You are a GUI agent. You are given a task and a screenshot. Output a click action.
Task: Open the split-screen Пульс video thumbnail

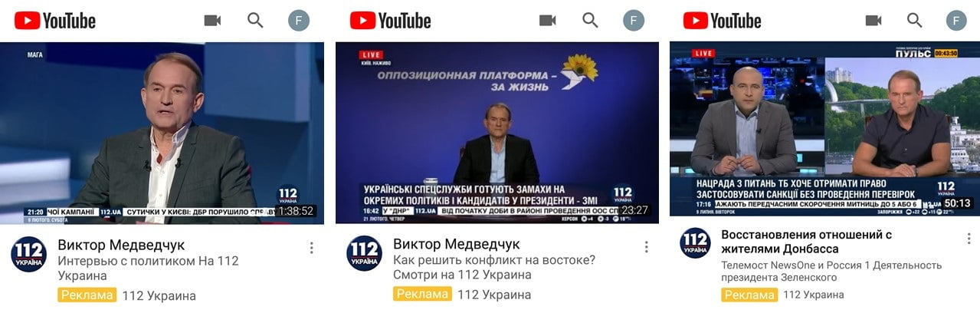click(824, 129)
